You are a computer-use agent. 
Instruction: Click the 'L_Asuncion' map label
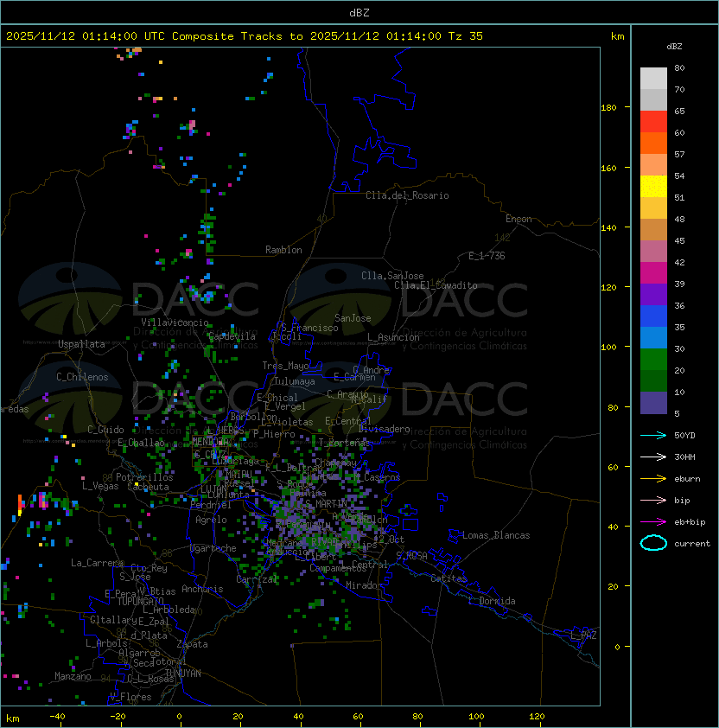pyautogui.click(x=393, y=337)
